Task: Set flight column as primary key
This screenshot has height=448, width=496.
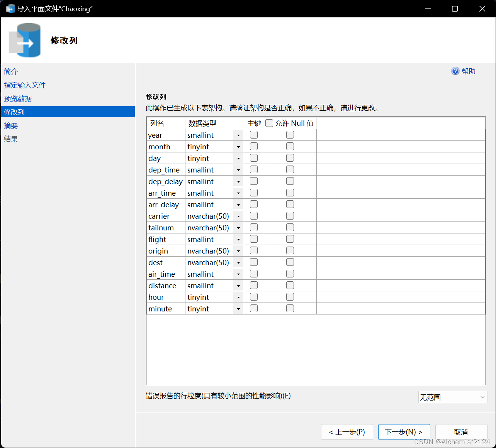Action: tap(253, 238)
